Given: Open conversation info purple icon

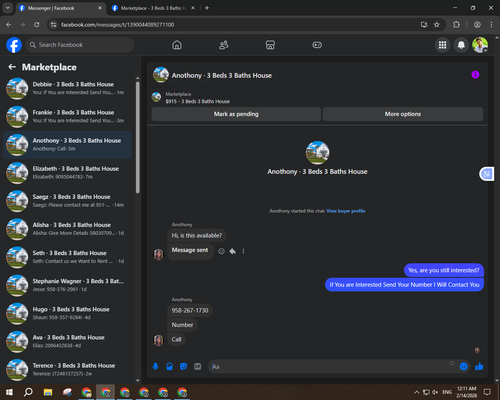Looking at the screenshot, I should point(475,75).
